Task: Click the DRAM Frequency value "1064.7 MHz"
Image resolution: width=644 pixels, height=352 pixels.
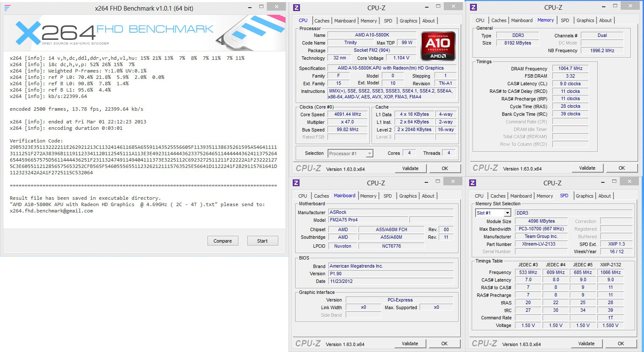Action: 570,68
